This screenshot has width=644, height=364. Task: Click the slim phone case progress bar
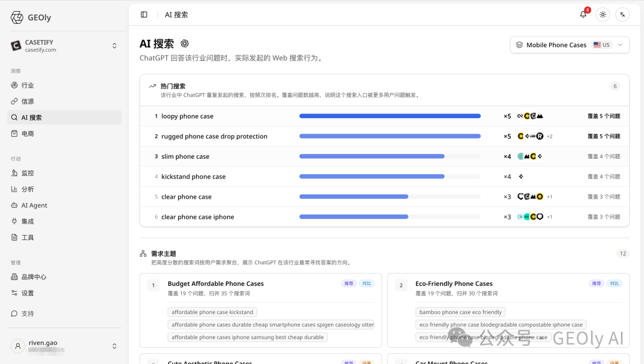(x=390, y=156)
